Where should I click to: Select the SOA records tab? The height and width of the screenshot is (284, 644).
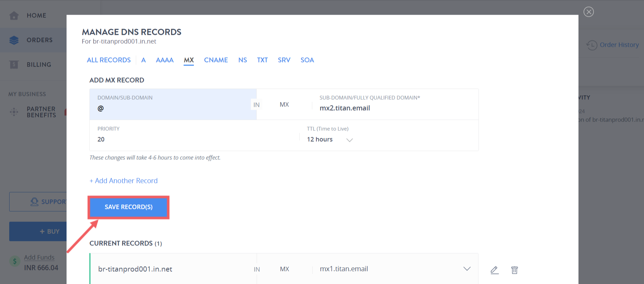click(307, 60)
